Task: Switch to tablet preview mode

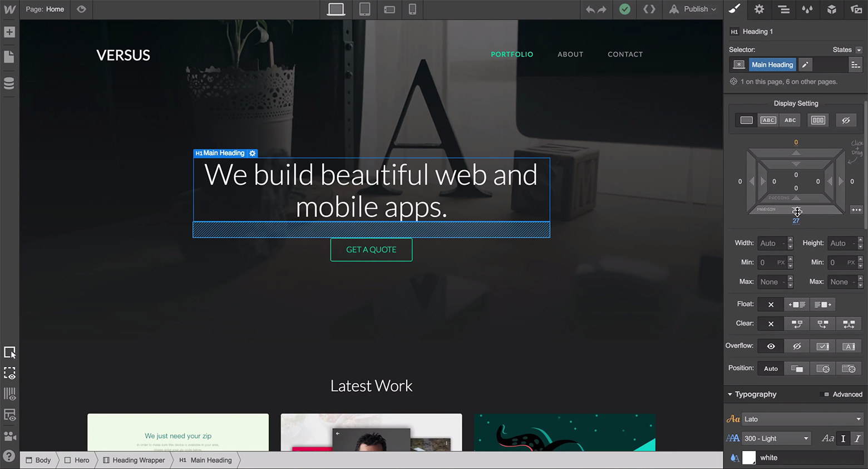Action: tap(364, 9)
